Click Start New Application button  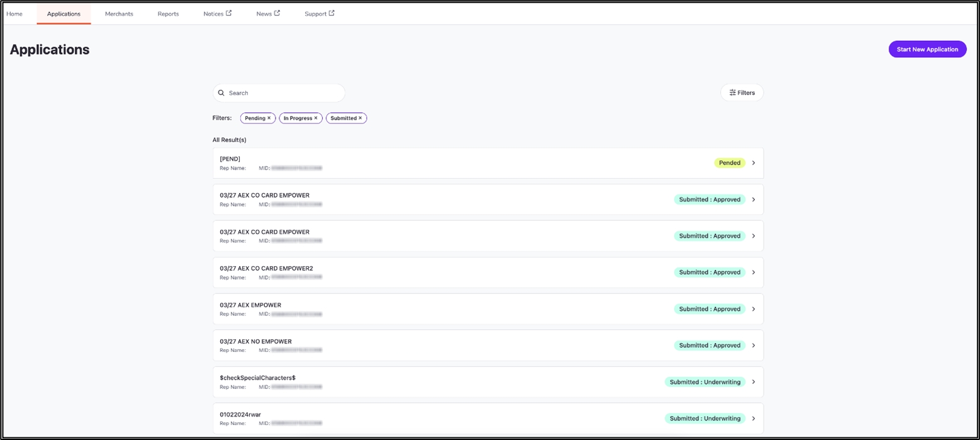pos(927,49)
